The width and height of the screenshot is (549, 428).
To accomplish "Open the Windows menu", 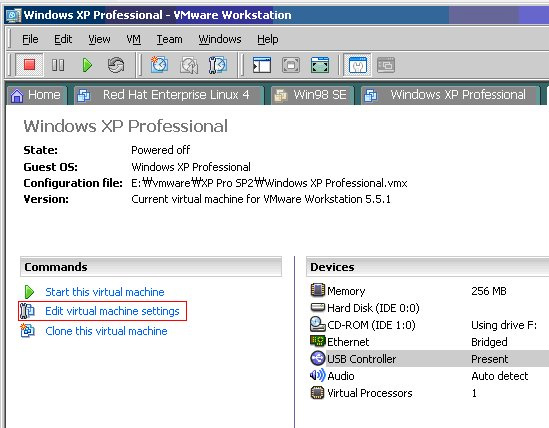I will click(220, 39).
